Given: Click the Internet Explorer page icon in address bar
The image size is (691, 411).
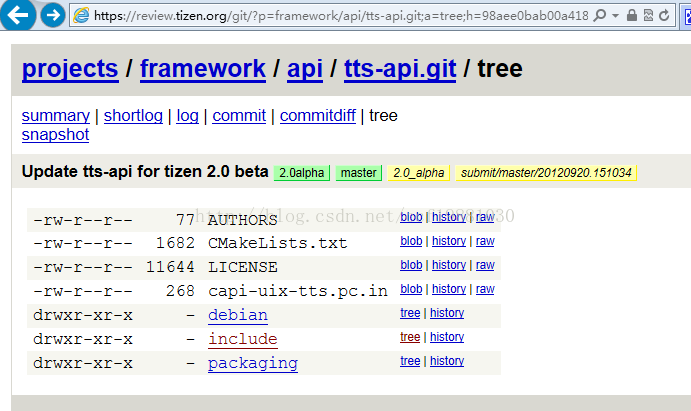Looking at the screenshot, I should coord(81,15).
